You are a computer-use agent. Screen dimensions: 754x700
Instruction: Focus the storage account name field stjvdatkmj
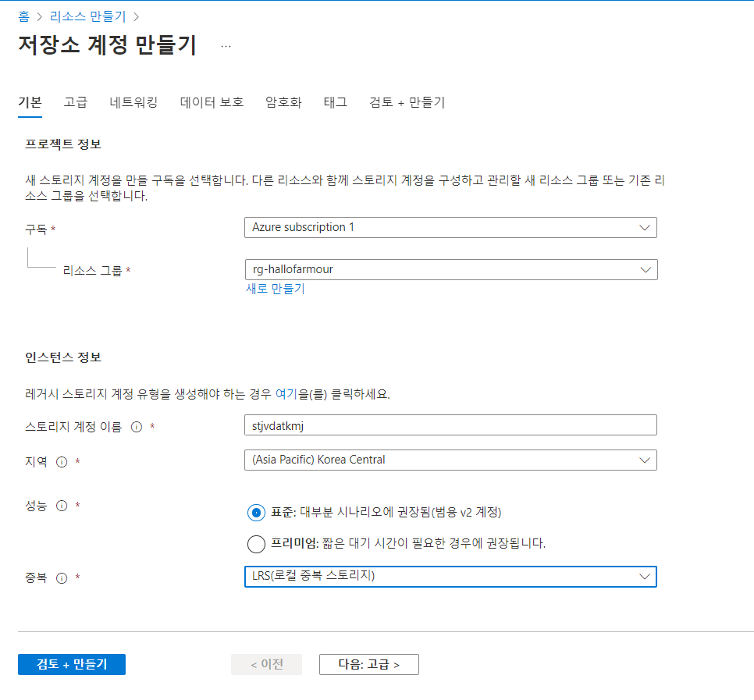tap(450, 425)
